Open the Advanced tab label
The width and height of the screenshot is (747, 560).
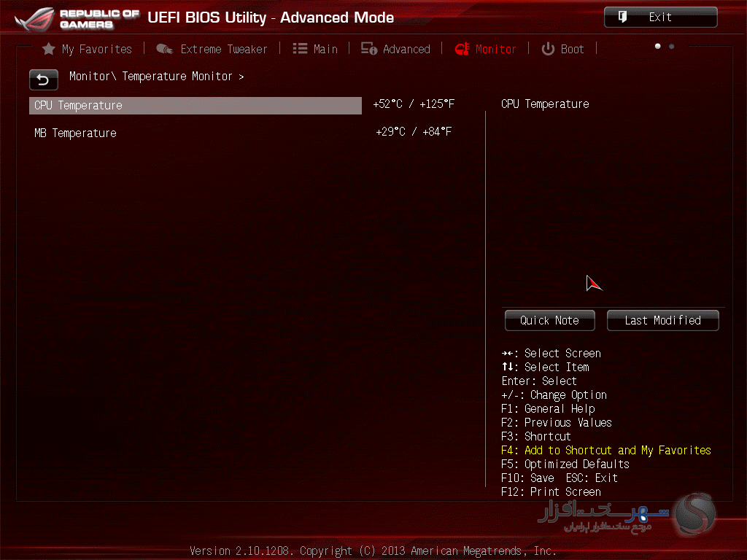[406, 49]
